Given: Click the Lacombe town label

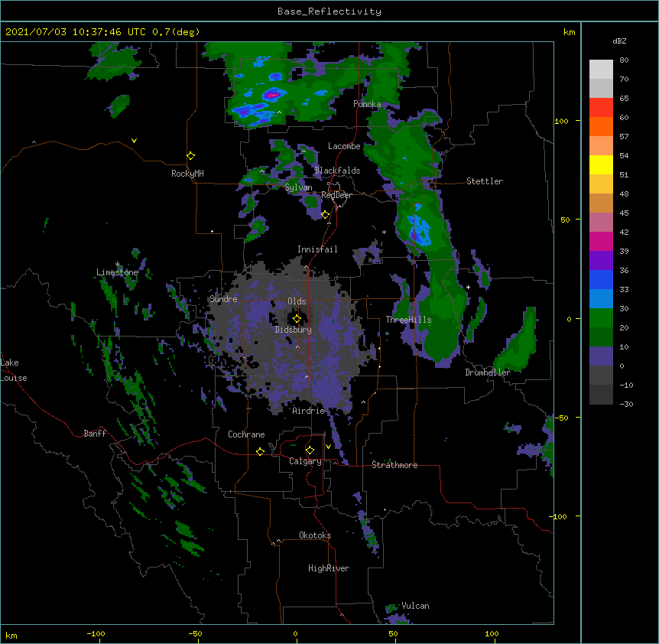Looking at the screenshot, I should point(344,146).
